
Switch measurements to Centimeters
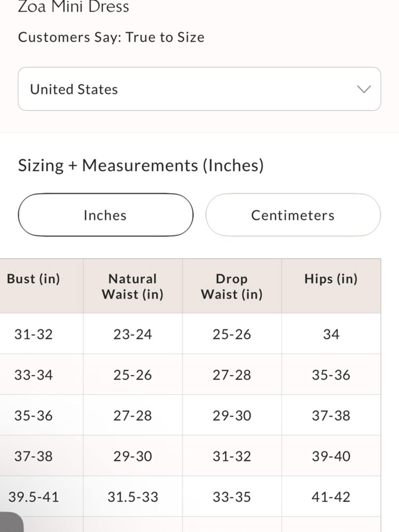(293, 215)
